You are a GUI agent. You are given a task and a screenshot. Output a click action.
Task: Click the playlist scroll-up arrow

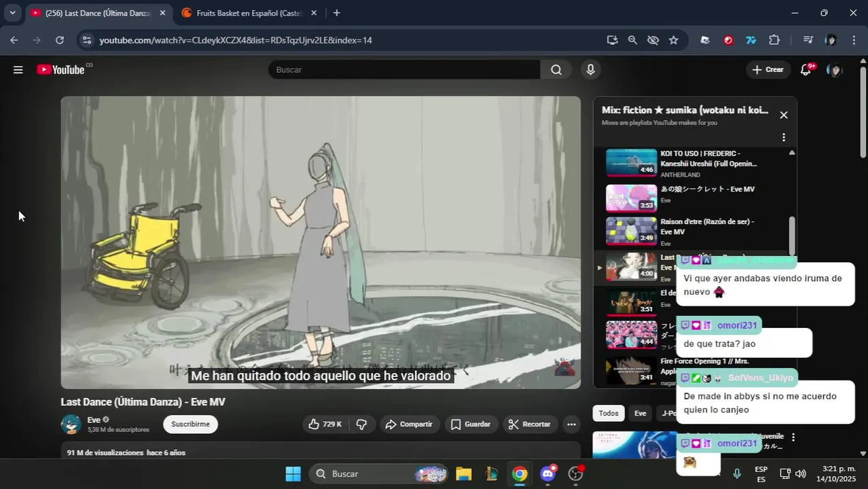(x=792, y=153)
